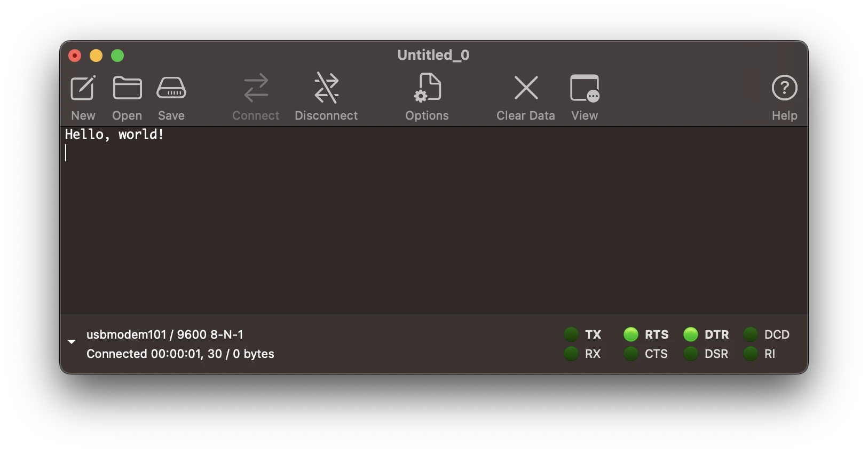Clear Data using the X icon
This screenshot has height=453, width=868.
click(526, 88)
